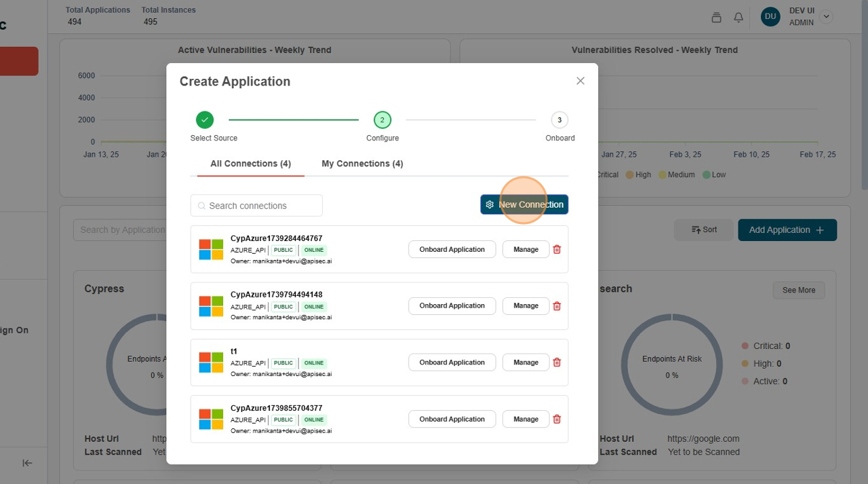Switch to All Connections tab
Viewport: 868px width, 484px height.
(x=250, y=164)
